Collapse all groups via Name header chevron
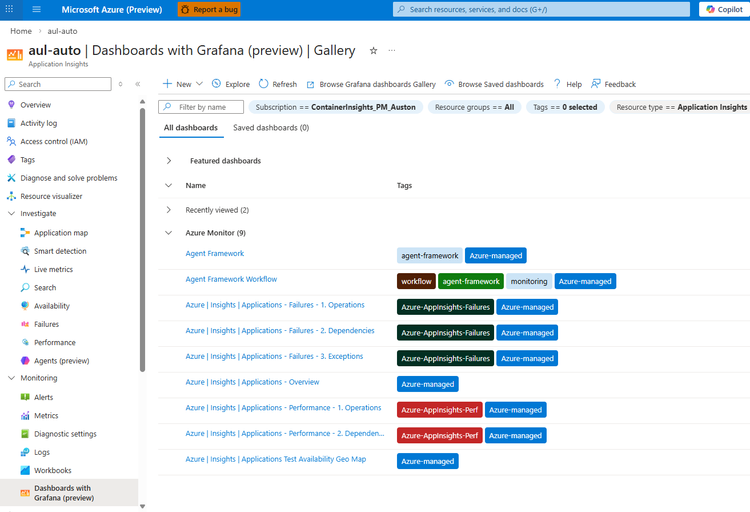Image resolution: width=750 pixels, height=512 pixels. pos(169,185)
